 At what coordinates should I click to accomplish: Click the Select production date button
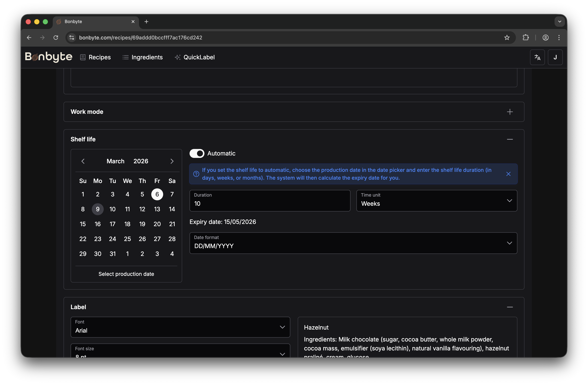click(x=126, y=274)
